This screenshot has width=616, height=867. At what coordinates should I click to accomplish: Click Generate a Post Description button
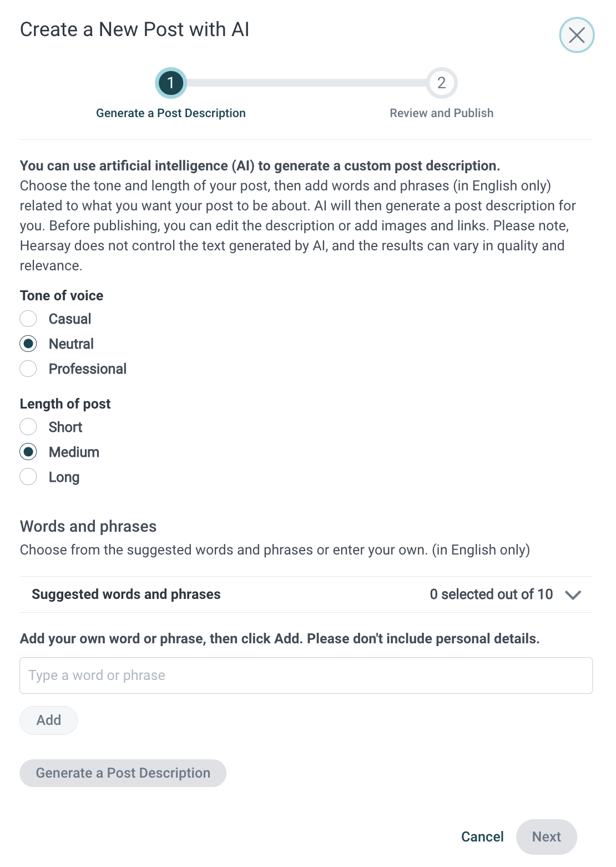click(123, 773)
